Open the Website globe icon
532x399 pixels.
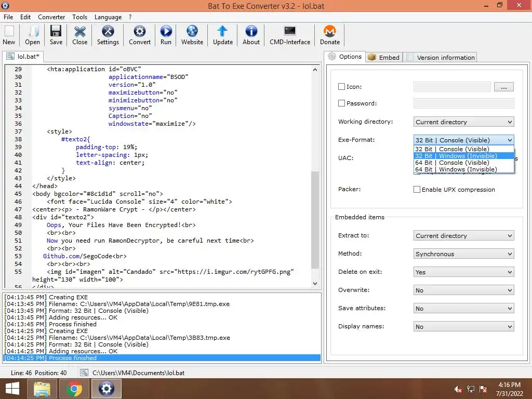click(x=192, y=35)
